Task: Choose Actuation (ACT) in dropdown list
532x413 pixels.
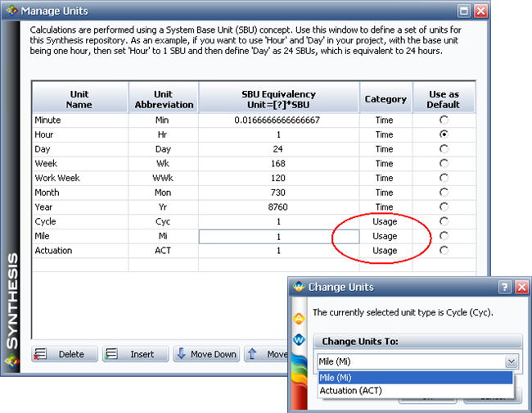Action: point(414,391)
